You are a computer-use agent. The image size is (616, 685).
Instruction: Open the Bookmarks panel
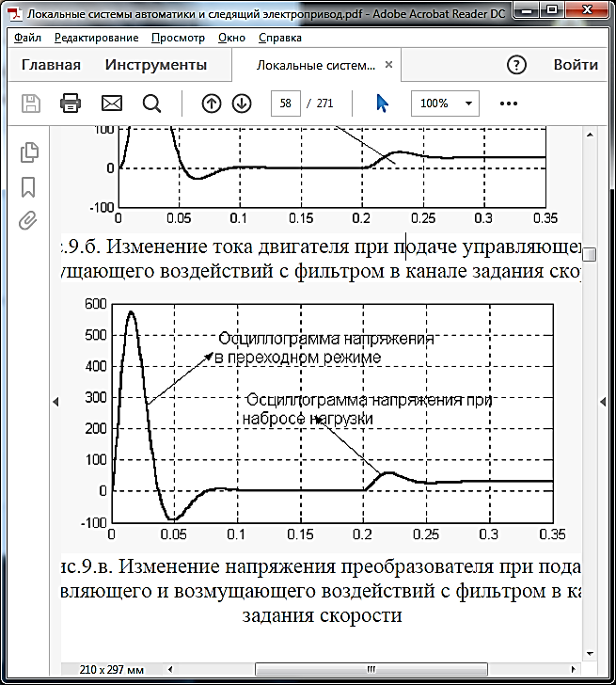[x=28, y=187]
